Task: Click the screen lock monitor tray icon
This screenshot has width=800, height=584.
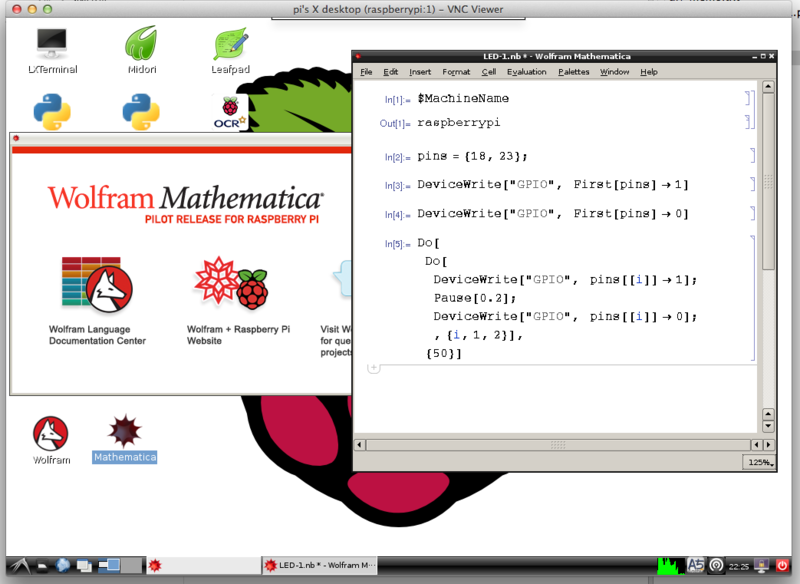Action: [762, 565]
